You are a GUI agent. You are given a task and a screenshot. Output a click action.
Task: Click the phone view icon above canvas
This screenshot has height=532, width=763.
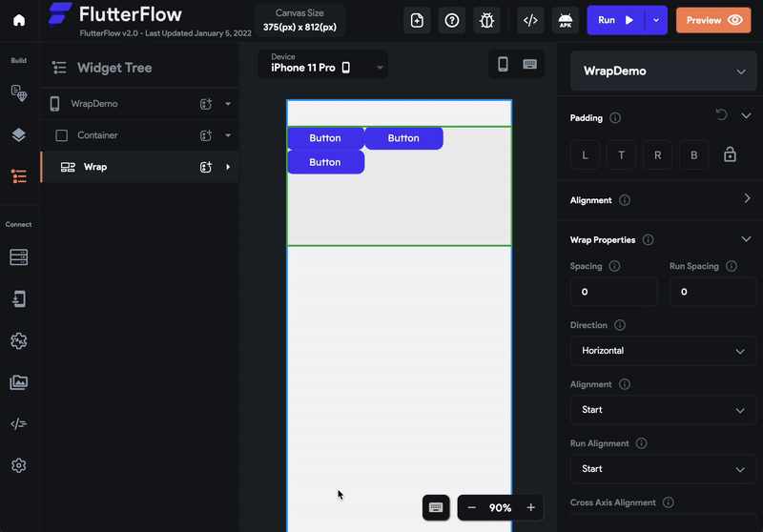tap(504, 64)
